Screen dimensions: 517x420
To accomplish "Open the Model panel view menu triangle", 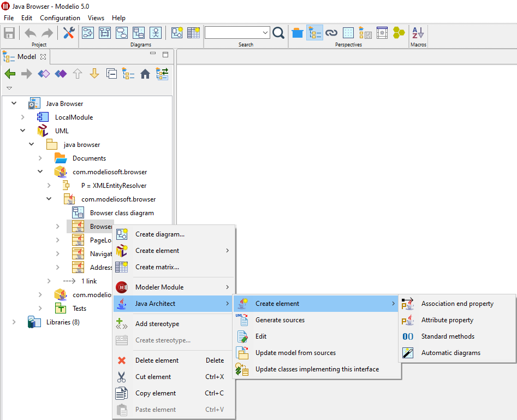I will point(9,88).
